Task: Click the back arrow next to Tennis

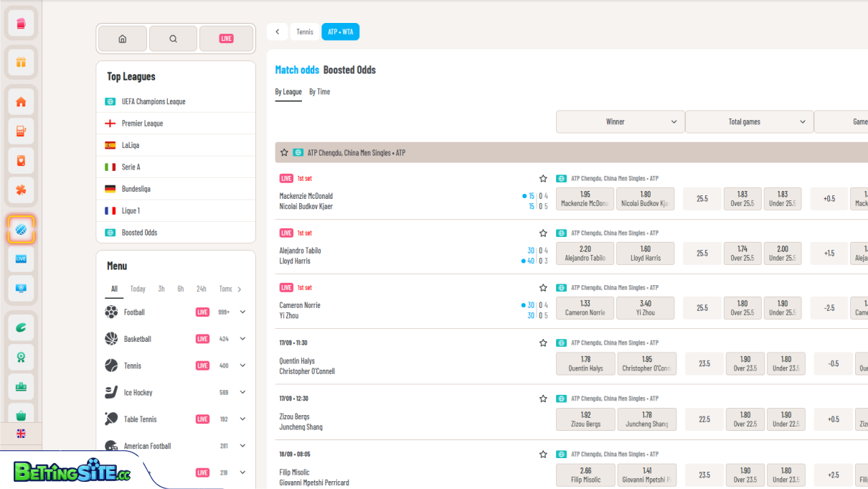Action: tap(277, 31)
